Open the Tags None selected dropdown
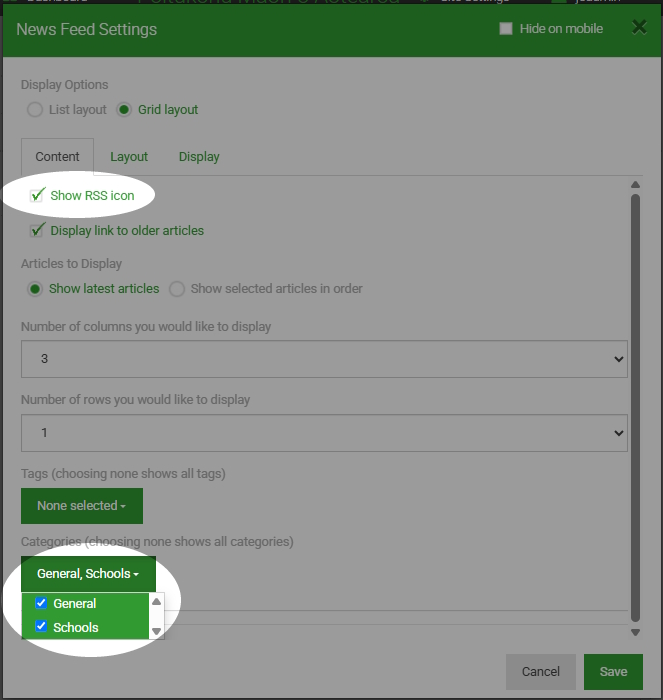The width and height of the screenshot is (663, 700). (82, 506)
